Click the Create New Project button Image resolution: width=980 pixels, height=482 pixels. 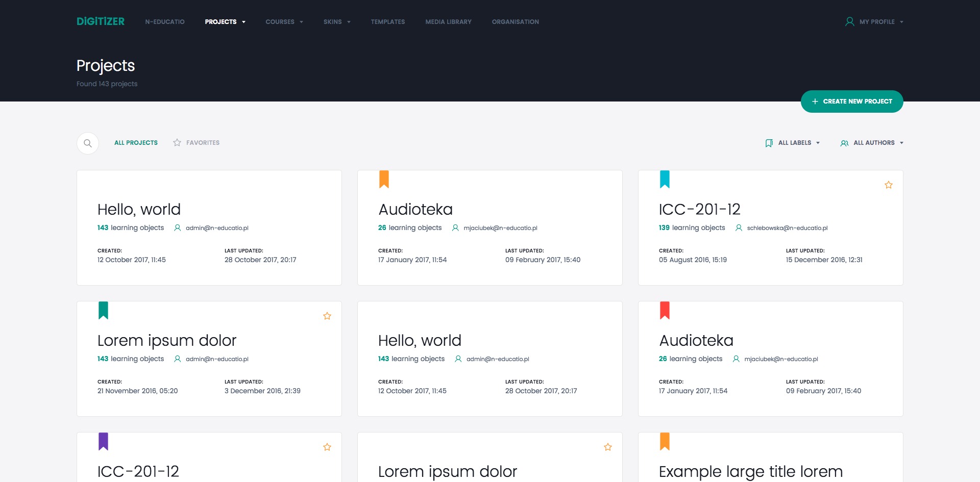click(x=851, y=102)
